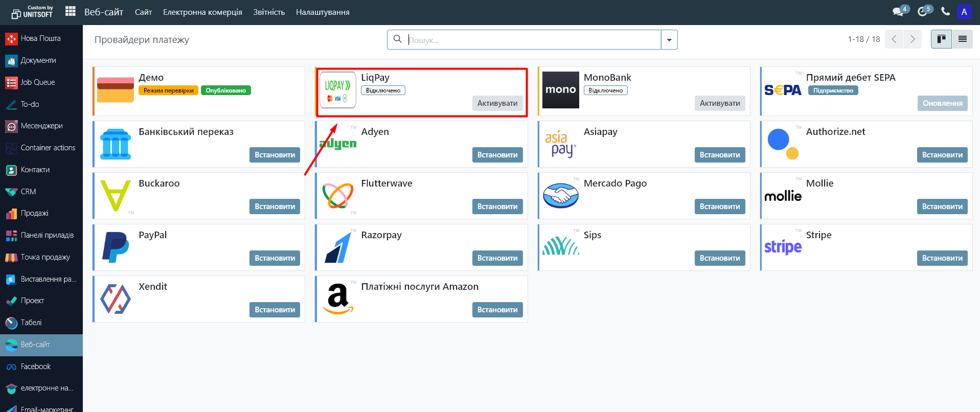Screen dimensions: 980x412
Task: Go to previous page of providers
Action: (x=894, y=39)
